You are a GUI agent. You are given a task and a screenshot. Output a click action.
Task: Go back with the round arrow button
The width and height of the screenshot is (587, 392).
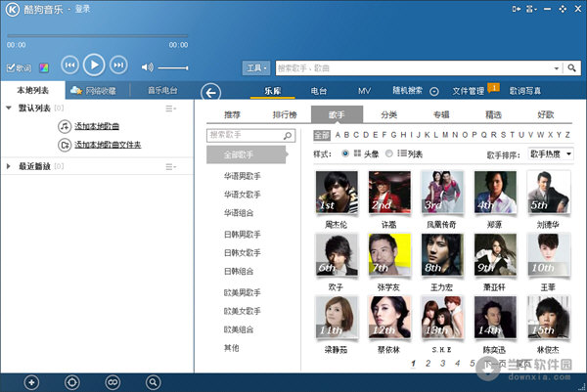210,93
